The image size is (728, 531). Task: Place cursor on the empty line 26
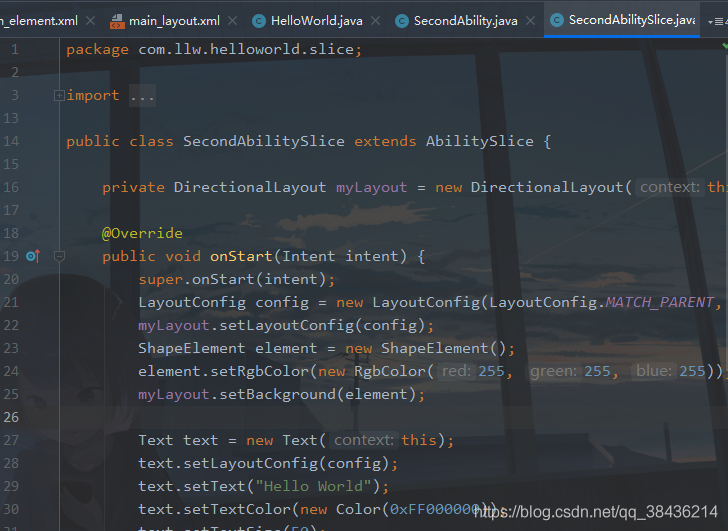[x=394, y=417]
